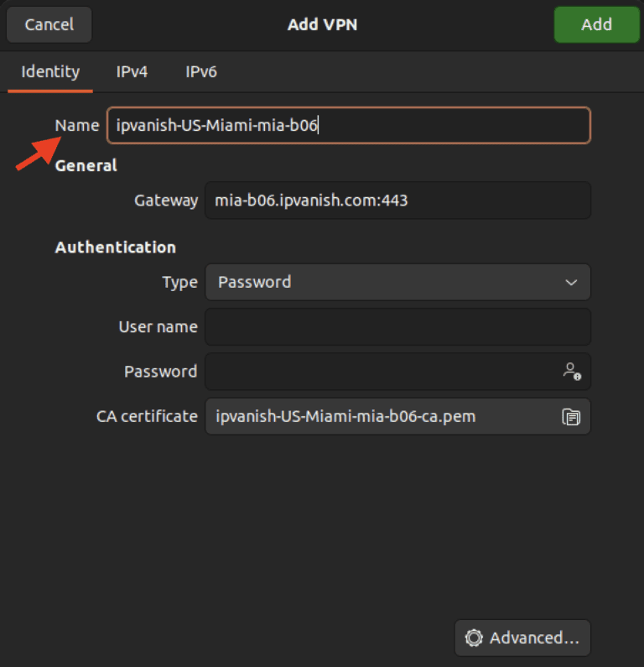
Task: Open the IPv4 tab
Action: pos(132,72)
